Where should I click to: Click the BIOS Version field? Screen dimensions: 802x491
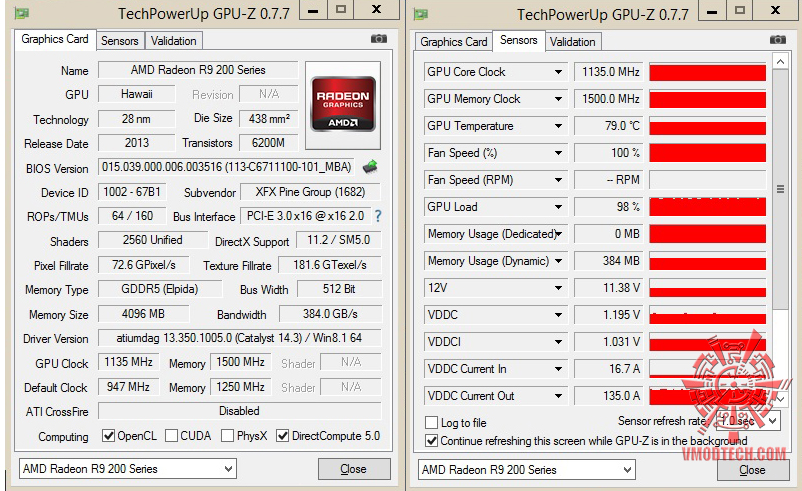pyautogui.click(x=226, y=167)
